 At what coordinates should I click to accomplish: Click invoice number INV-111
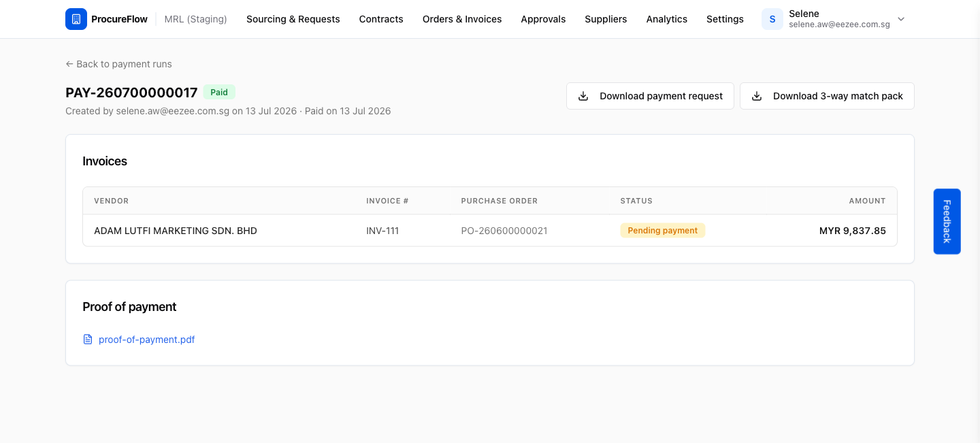click(382, 231)
